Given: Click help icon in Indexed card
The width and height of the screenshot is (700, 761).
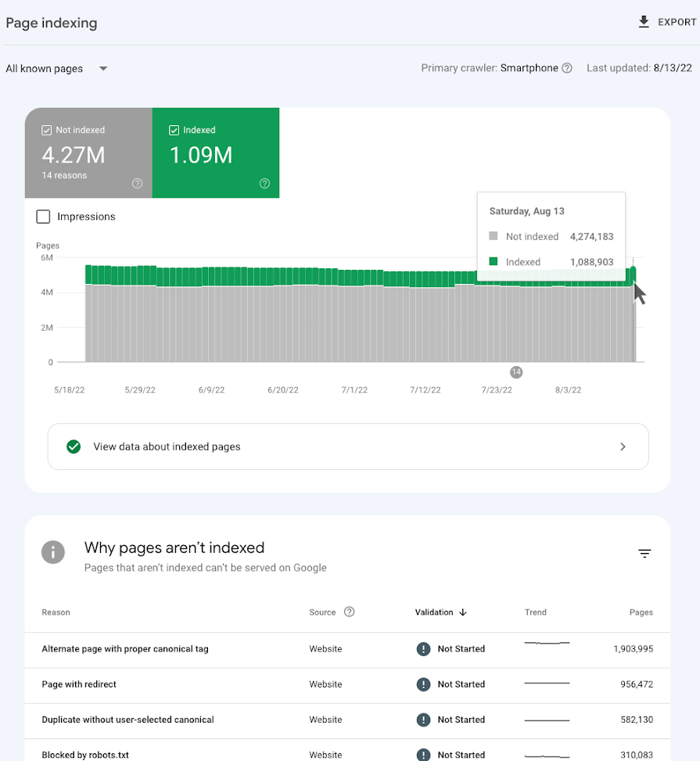Looking at the screenshot, I should (x=264, y=183).
